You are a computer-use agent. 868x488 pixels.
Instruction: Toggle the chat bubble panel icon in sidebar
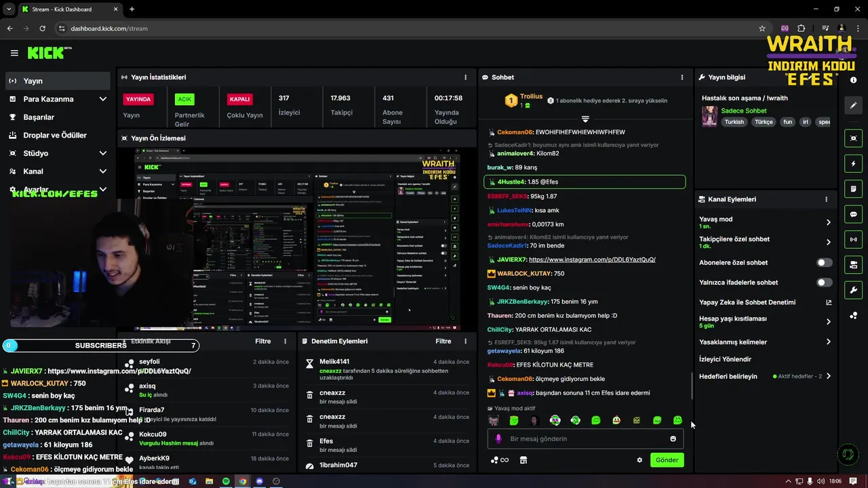pos(853,214)
